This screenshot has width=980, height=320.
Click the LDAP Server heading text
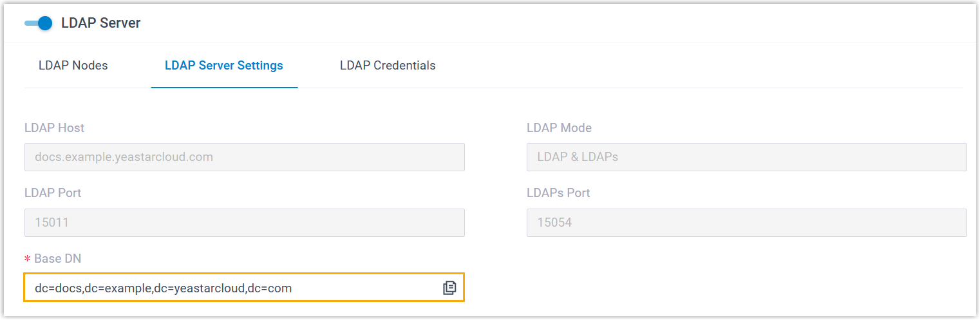[x=101, y=23]
